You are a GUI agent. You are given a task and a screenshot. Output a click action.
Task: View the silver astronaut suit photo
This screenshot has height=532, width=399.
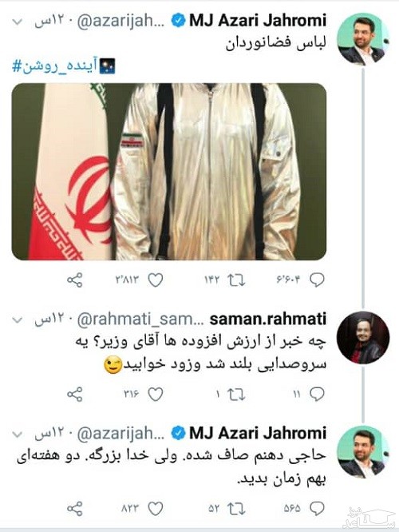(169, 172)
